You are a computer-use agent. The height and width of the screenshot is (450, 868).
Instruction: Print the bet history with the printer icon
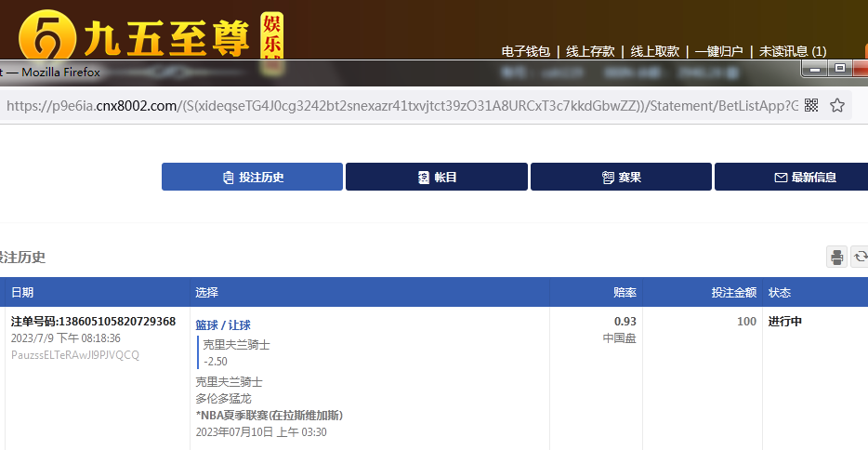coord(836,257)
